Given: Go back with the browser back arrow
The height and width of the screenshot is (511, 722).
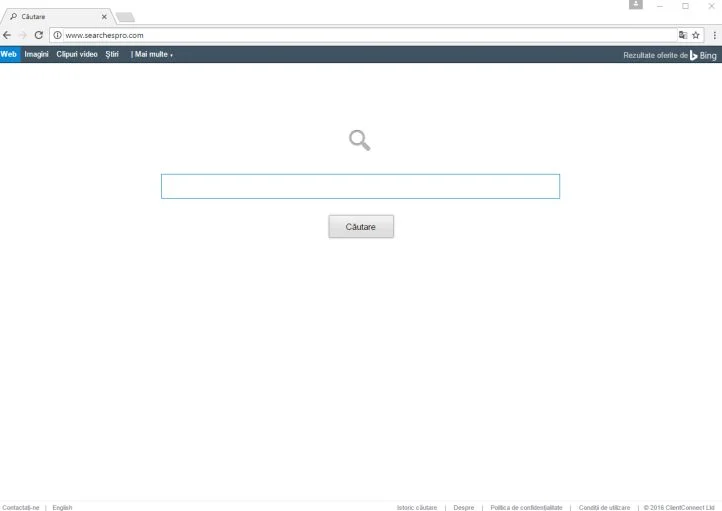Looking at the screenshot, I should coord(7,35).
